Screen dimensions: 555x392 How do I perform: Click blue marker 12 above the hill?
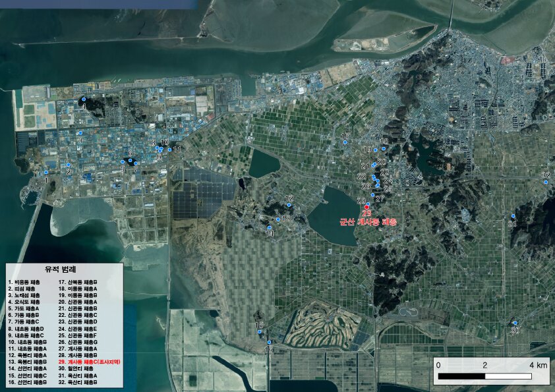289,205
